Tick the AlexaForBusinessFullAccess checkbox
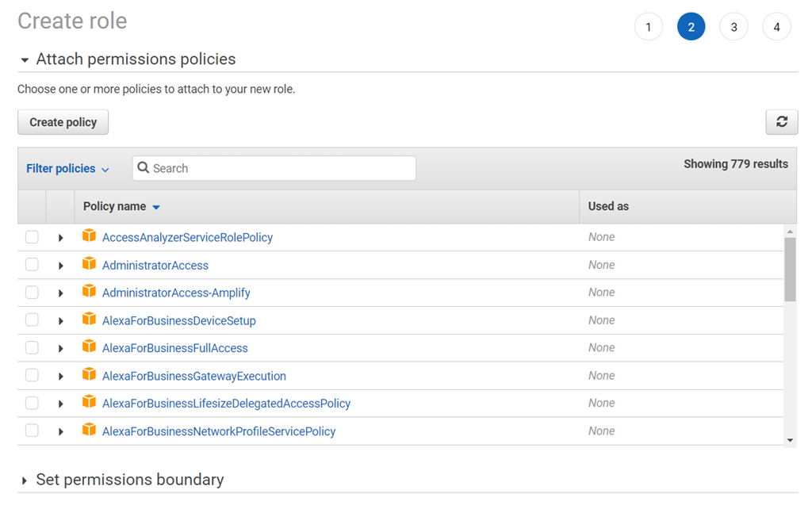The height and width of the screenshot is (513, 812). (x=32, y=348)
